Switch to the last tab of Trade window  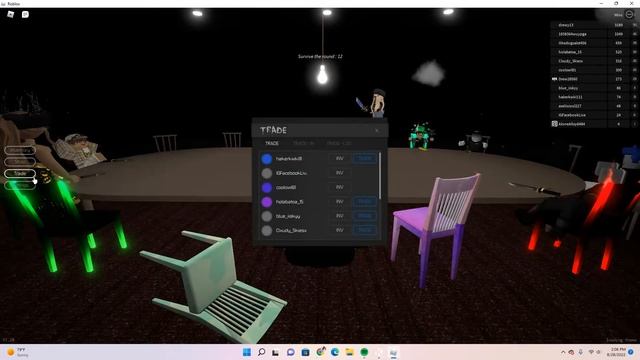coord(339,143)
